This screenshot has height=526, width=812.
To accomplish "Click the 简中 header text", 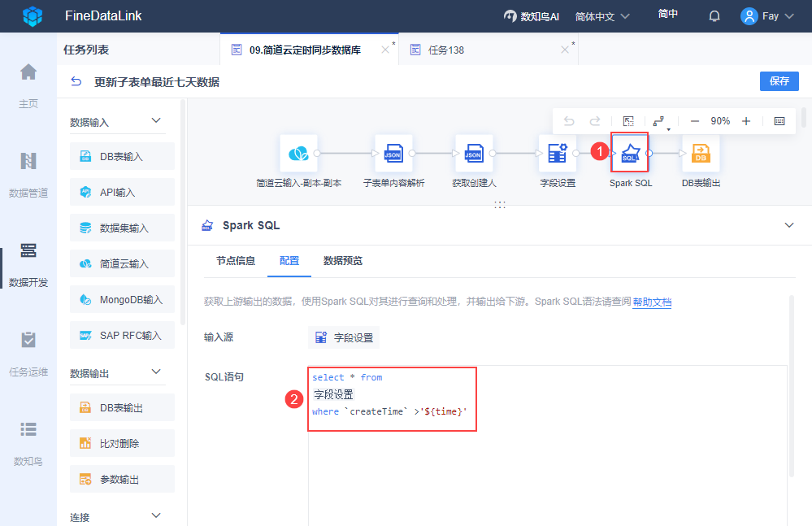I will tap(667, 14).
